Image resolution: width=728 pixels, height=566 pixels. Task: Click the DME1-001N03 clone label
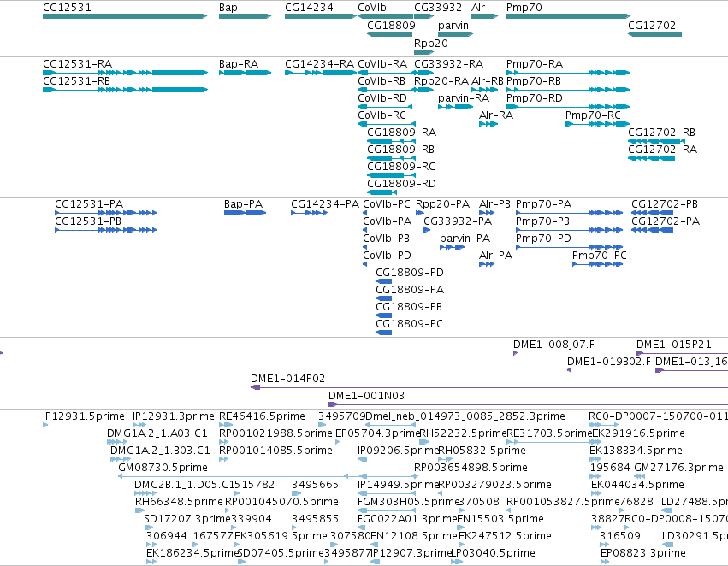(x=366, y=396)
